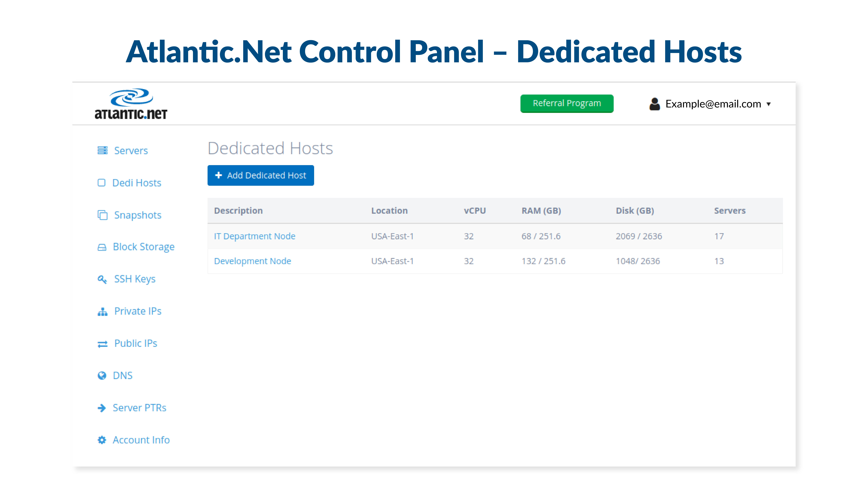This screenshot has width=868, height=488.
Task: Click the Account Info gear icon
Action: pos(102,440)
